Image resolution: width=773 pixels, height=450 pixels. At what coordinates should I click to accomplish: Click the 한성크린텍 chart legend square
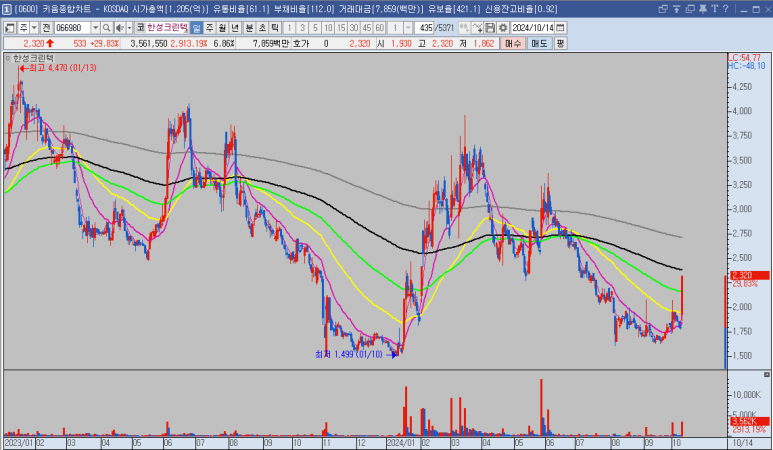click(8, 58)
